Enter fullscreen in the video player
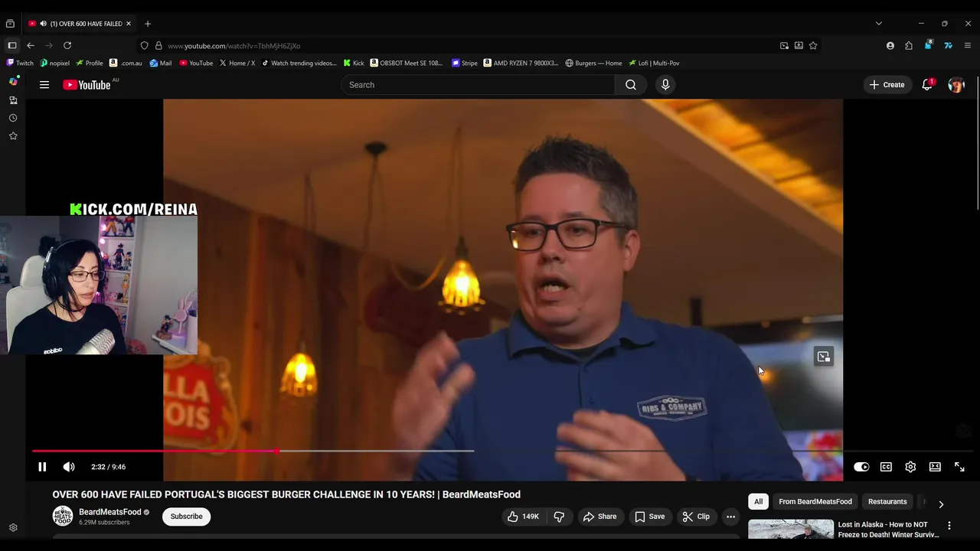 959,467
